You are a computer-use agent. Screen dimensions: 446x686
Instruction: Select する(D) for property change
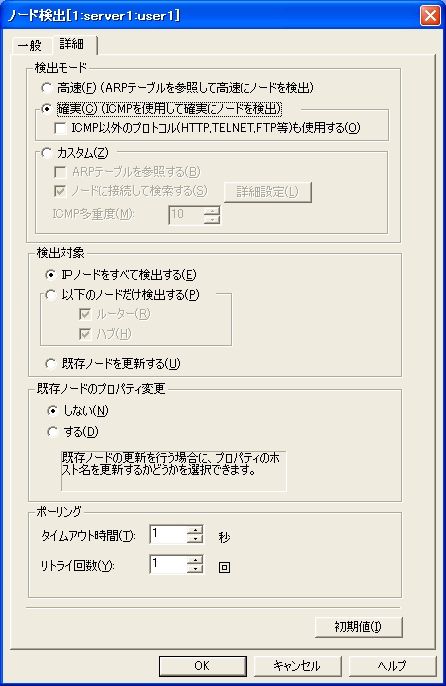53,432
